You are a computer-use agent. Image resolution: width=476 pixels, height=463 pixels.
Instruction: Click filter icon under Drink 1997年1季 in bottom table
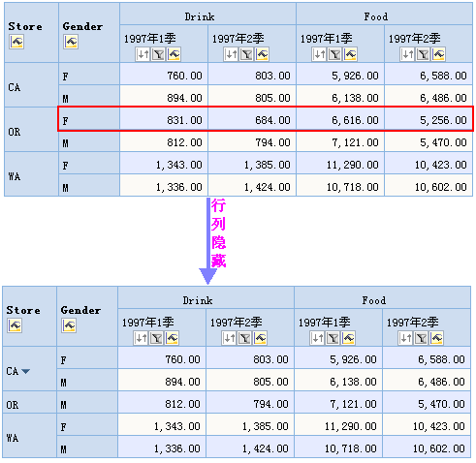[156, 338]
